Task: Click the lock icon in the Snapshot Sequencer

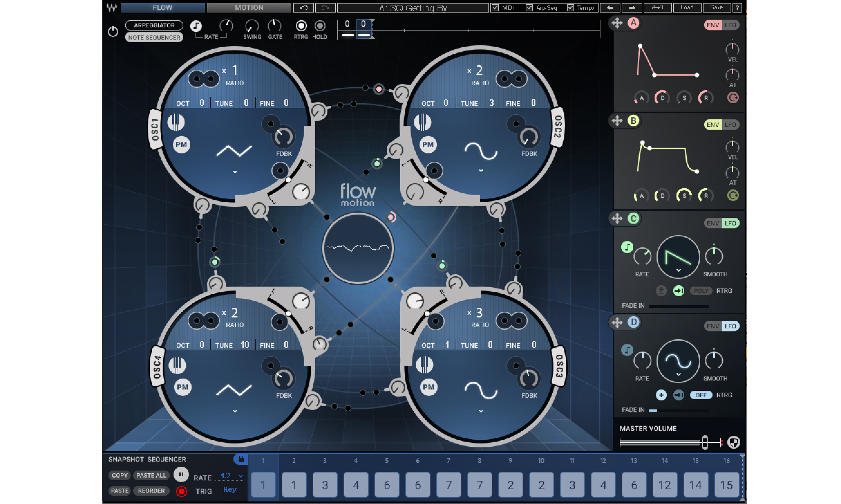Action: click(x=242, y=459)
